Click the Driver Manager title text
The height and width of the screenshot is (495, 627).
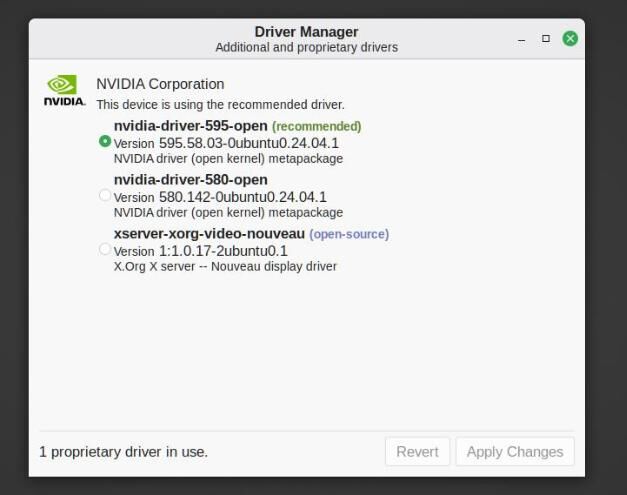tap(306, 32)
